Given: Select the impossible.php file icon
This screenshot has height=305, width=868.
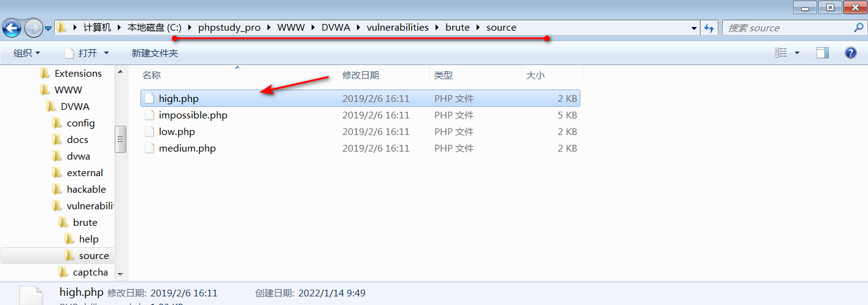Looking at the screenshot, I should coord(149,115).
